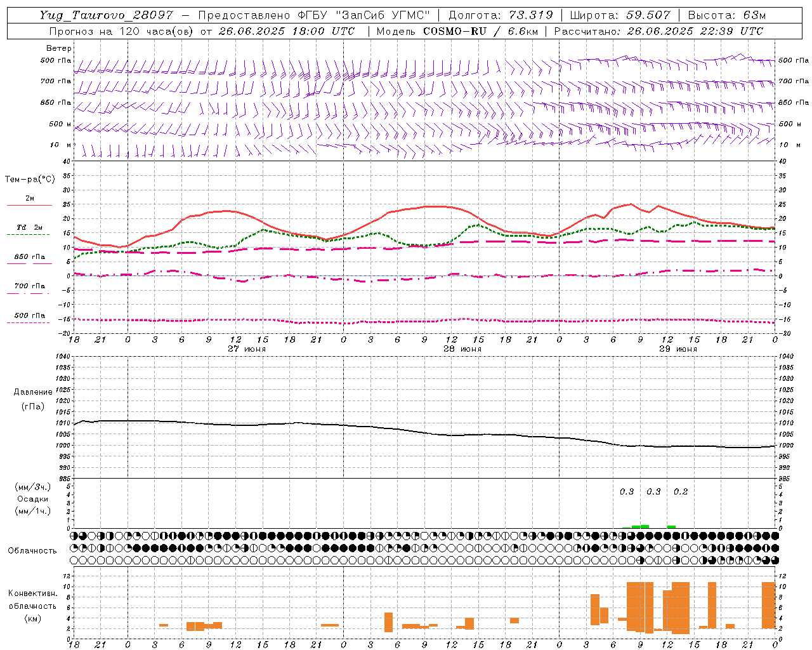The width and height of the screenshot is (812, 650).
Task: Click the '(мм/1ч.)' precipitation unit label
Action: (33, 511)
